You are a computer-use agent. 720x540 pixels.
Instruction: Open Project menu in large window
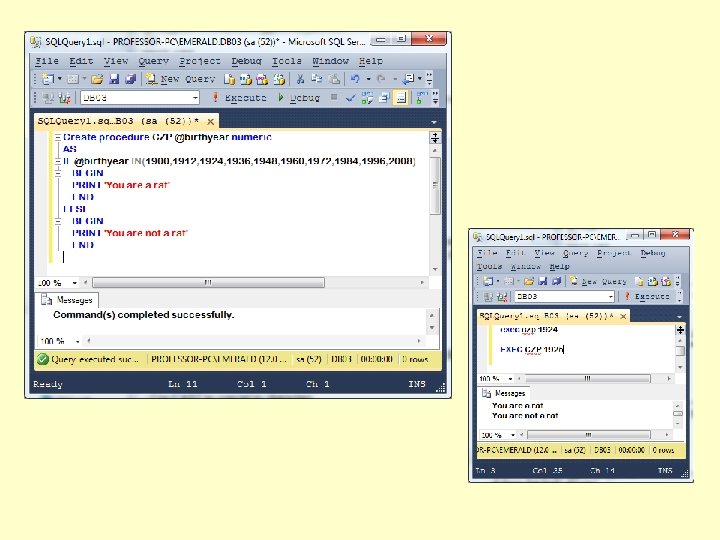[200, 61]
